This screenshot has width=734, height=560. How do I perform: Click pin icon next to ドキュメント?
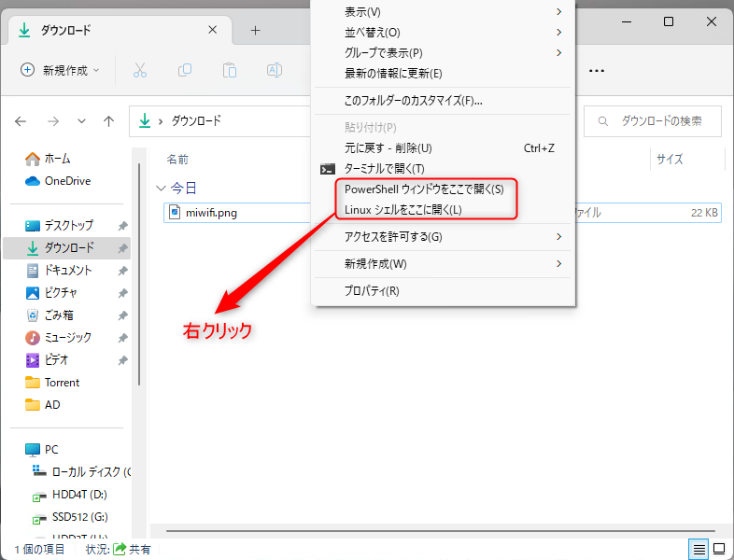coord(122,271)
